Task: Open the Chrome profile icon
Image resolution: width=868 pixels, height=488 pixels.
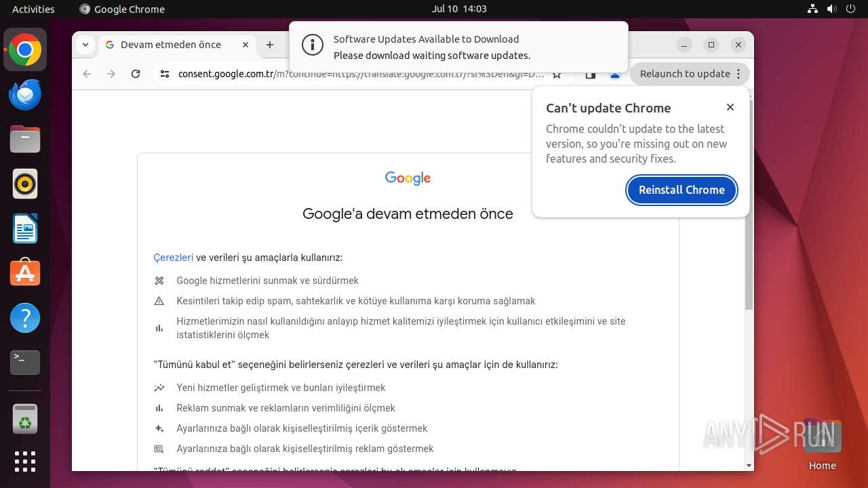Action: tap(615, 75)
